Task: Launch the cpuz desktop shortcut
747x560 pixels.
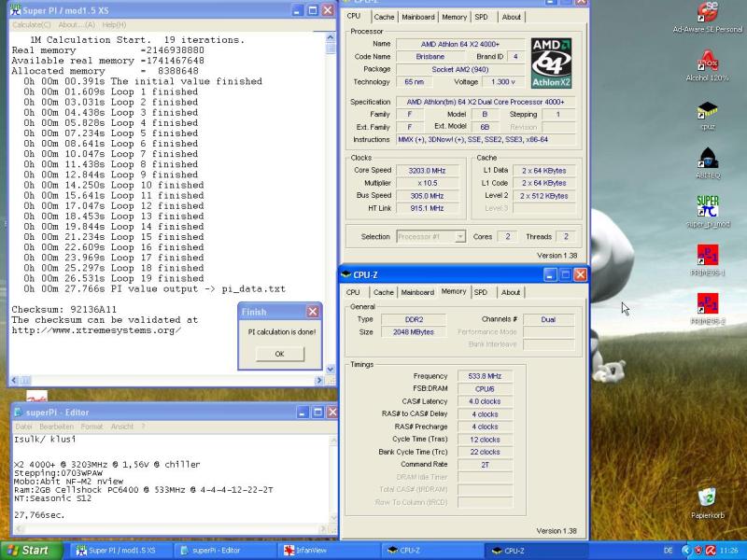Action: click(708, 110)
